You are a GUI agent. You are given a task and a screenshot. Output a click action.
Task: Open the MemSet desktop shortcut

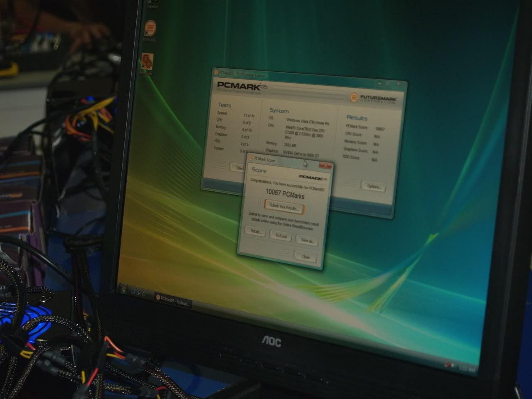(151, 4)
